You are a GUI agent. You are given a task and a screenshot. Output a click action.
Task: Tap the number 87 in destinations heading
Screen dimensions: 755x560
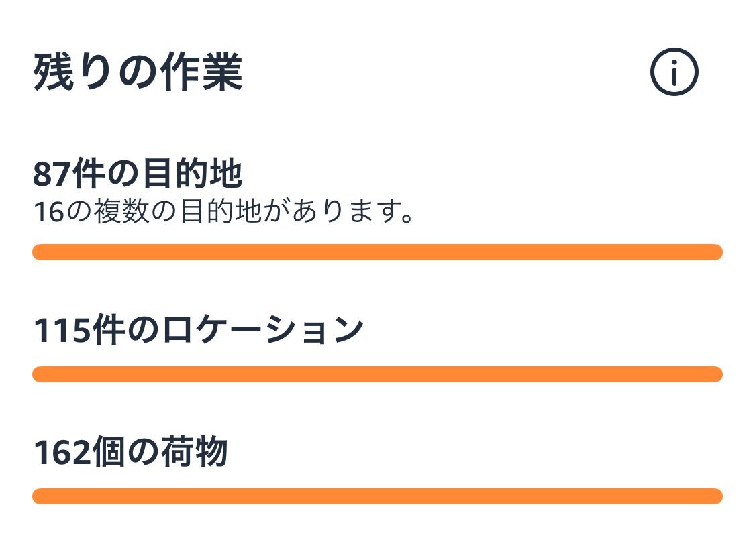click(x=52, y=174)
